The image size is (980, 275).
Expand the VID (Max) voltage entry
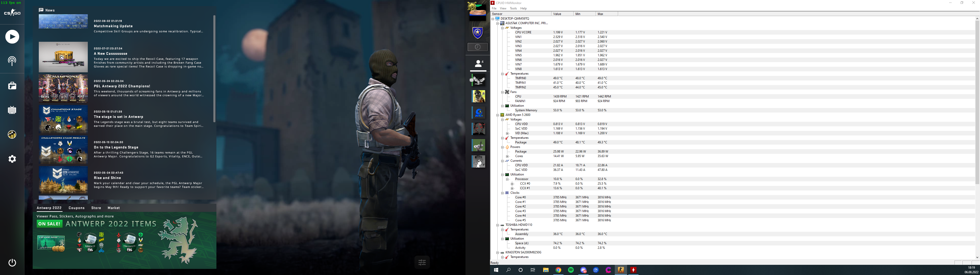[507, 133]
